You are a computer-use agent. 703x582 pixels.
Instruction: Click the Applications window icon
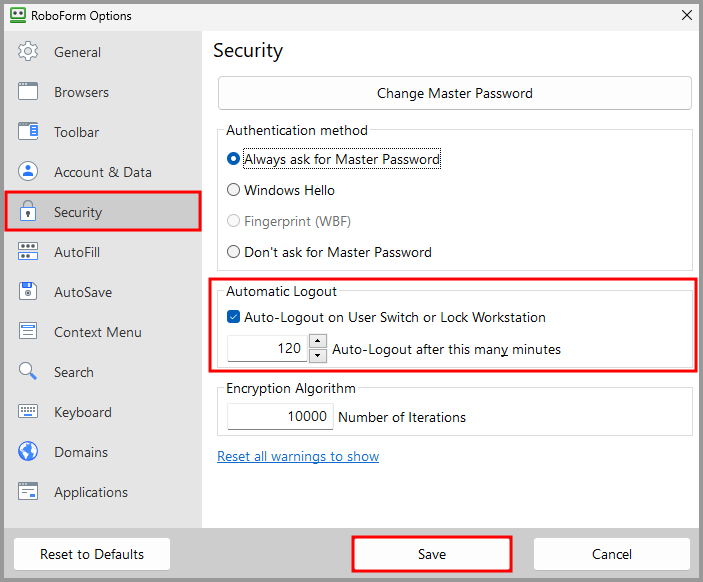click(28, 491)
